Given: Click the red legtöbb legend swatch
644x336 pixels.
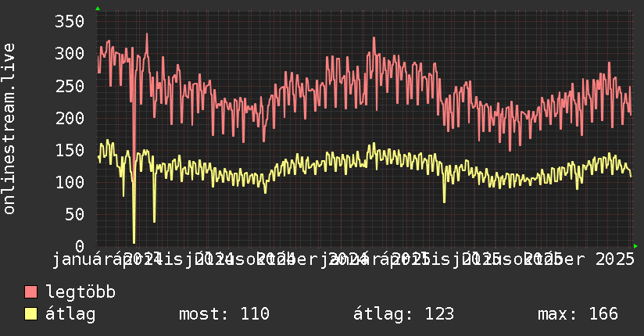Looking at the screenshot, I should click(x=31, y=292).
